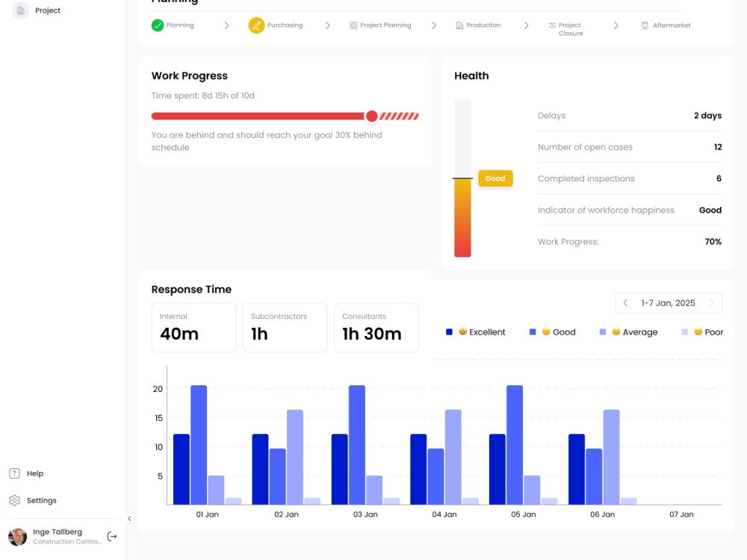Image resolution: width=747 pixels, height=560 pixels.
Task: Click the Time spent: 8d 15h of 10d text
Action: coord(203,96)
